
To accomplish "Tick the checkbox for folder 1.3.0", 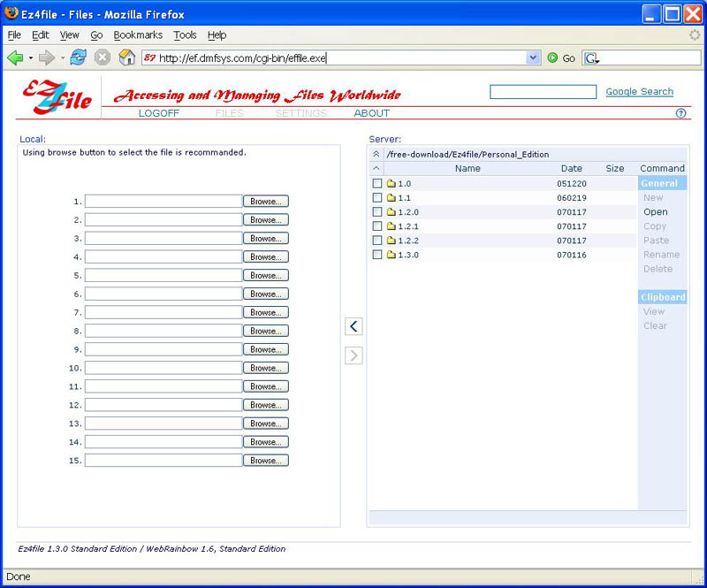I will click(377, 255).
